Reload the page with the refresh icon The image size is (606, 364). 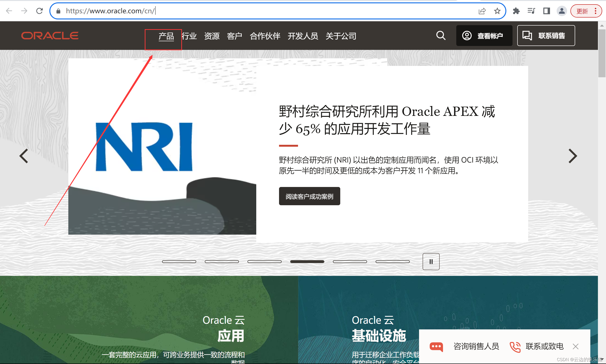click(40, 11)
